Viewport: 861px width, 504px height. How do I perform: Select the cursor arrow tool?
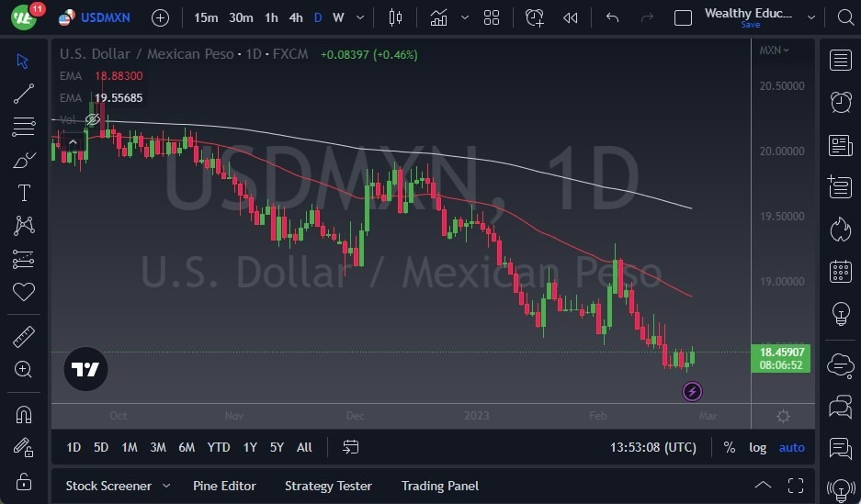point(23,61)
